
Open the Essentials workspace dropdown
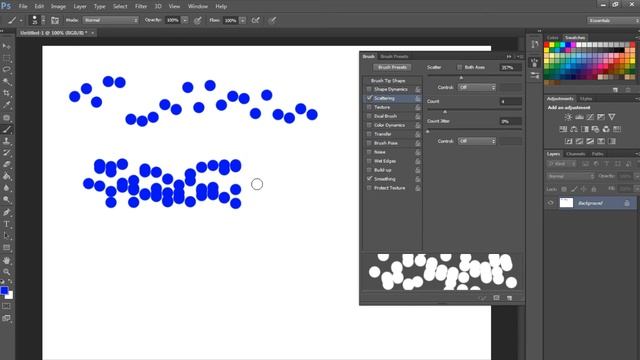(613, 20)
